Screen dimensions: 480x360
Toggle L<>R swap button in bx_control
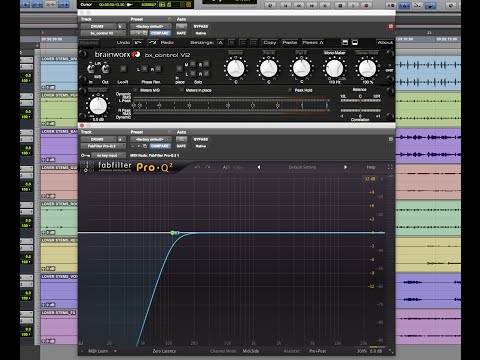point(123,69)
